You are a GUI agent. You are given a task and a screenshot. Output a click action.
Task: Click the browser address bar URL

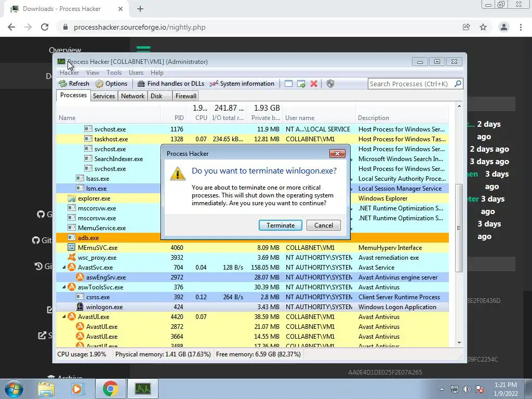click(139, 27)
